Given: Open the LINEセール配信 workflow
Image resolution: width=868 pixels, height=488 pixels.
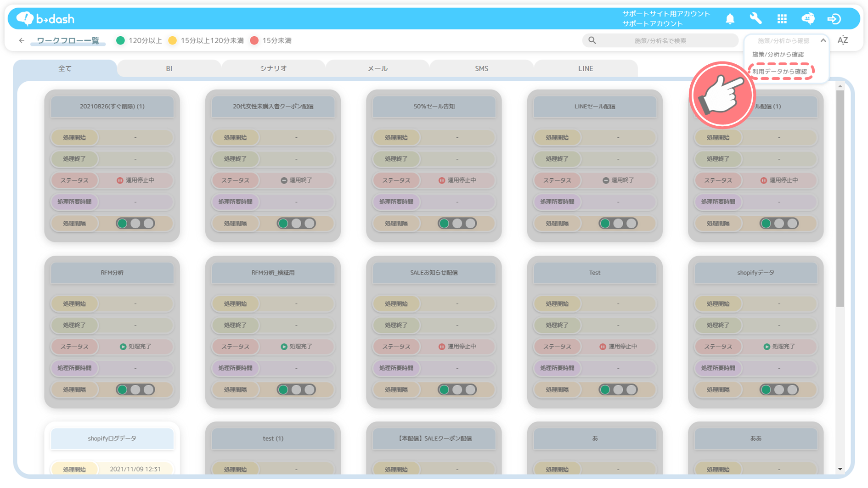Looking at the screenshot, I should (x=595, y=107).
